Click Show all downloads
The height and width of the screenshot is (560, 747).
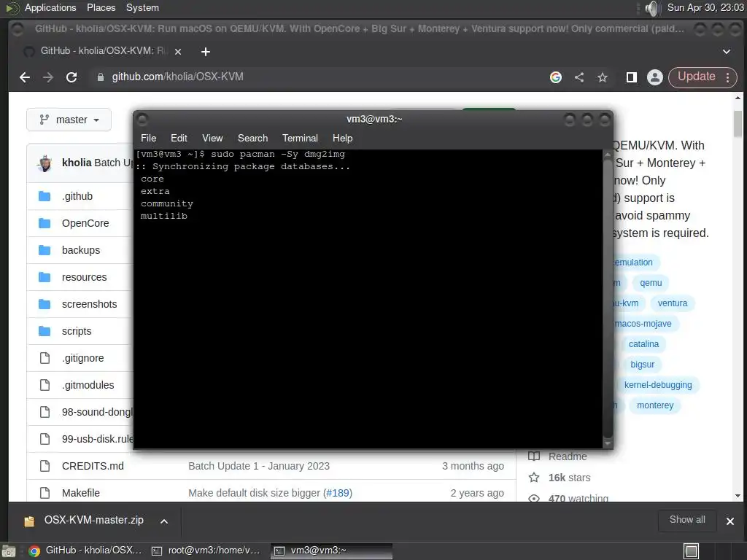point(687,520)
